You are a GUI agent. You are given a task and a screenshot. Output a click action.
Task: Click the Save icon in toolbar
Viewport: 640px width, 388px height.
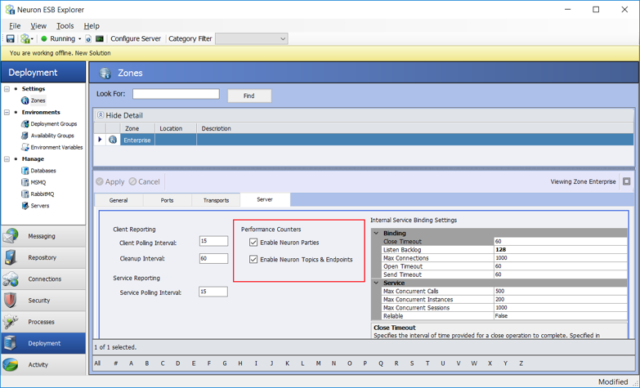tap(10, 39)
